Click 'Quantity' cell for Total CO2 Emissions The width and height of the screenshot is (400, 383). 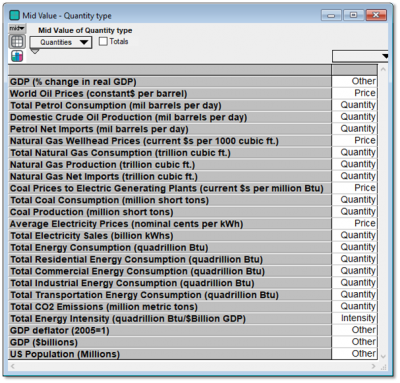pos(355,306)
